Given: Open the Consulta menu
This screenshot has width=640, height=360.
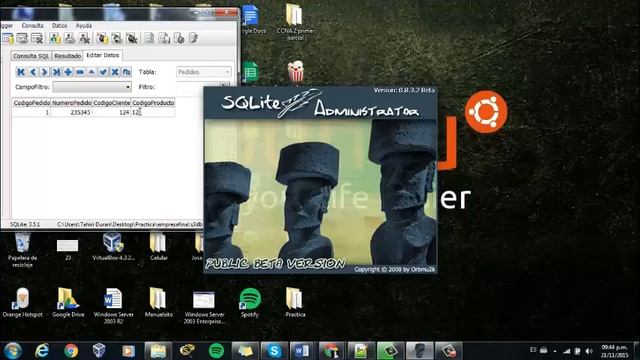Looking at the screenshot, I should click(x=32, y=25).
